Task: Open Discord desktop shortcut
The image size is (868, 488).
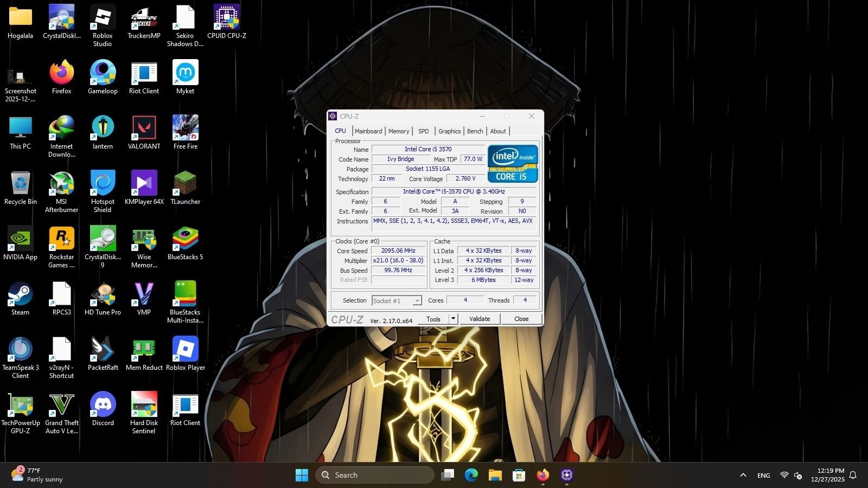Action: [x=103, y=409]
